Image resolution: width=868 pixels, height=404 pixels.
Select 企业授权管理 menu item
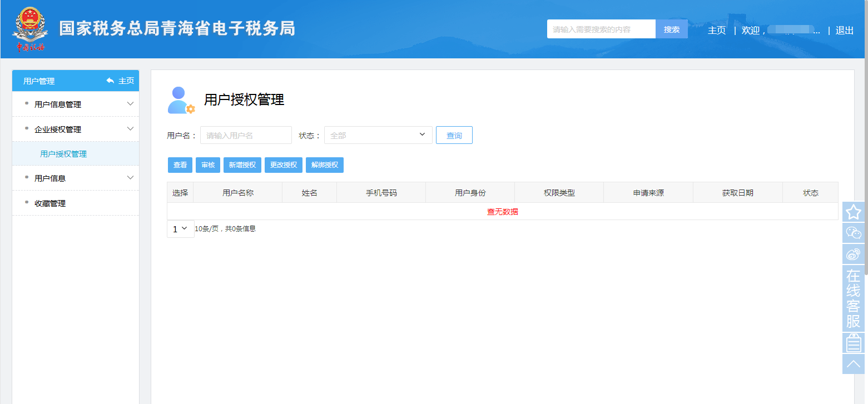(58, 129)
